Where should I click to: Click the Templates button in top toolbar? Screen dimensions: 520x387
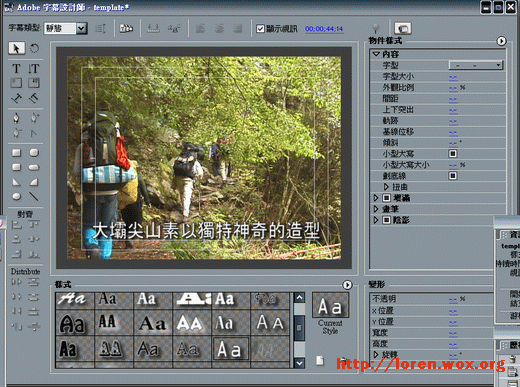pos(126,29)
